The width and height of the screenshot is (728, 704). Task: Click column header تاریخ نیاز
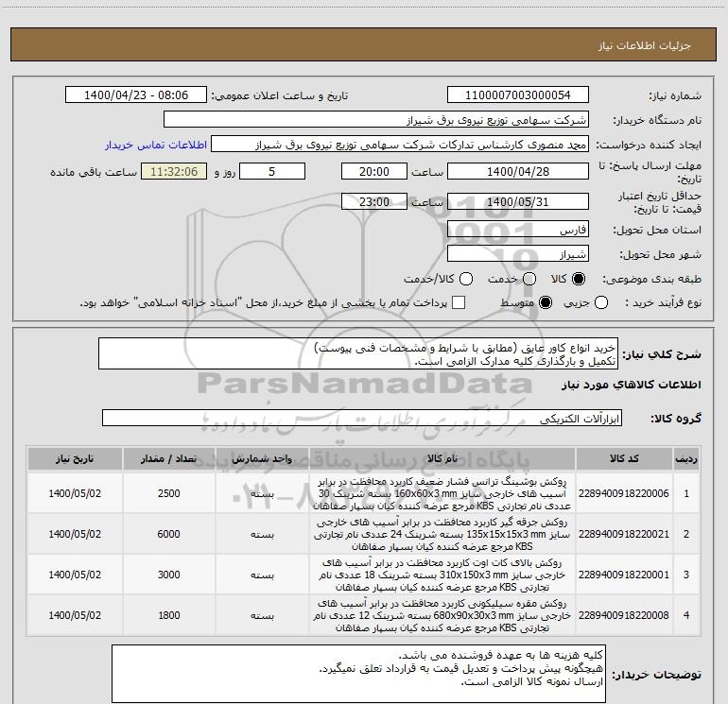pyautogui.click(x=75, y=458)
